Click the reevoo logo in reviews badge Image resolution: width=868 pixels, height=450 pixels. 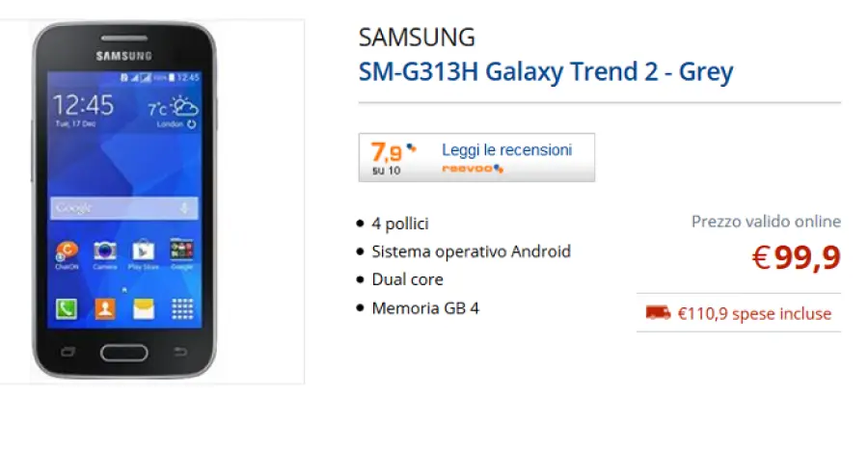tap(473, 169)
